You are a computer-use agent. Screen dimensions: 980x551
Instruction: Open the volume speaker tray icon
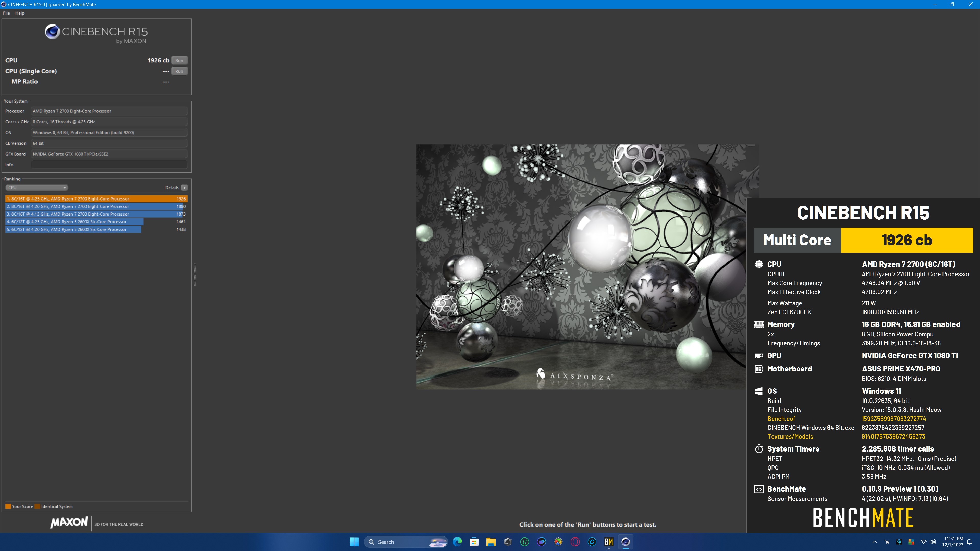point(933,542)
